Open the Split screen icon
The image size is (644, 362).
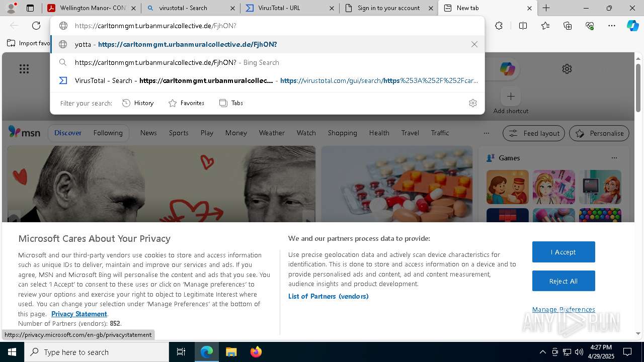pos(523,26)
